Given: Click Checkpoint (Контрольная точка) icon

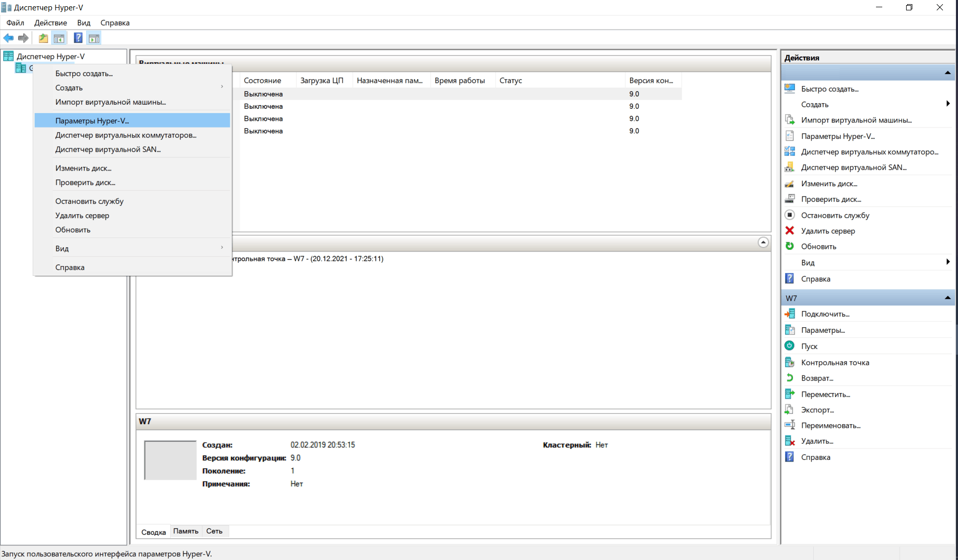Looking at the screenshot, I should coord(790,362).
